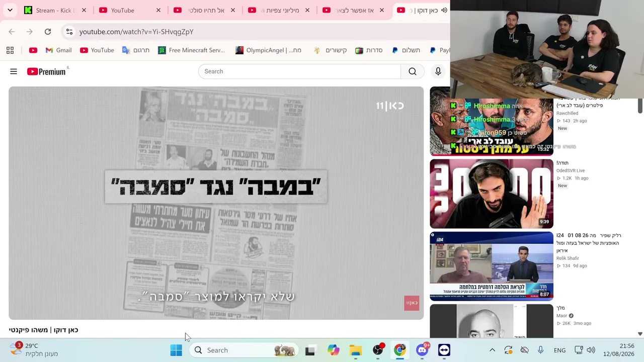Open File Explorer from the taskbar
644x362 pixels.
356,350
